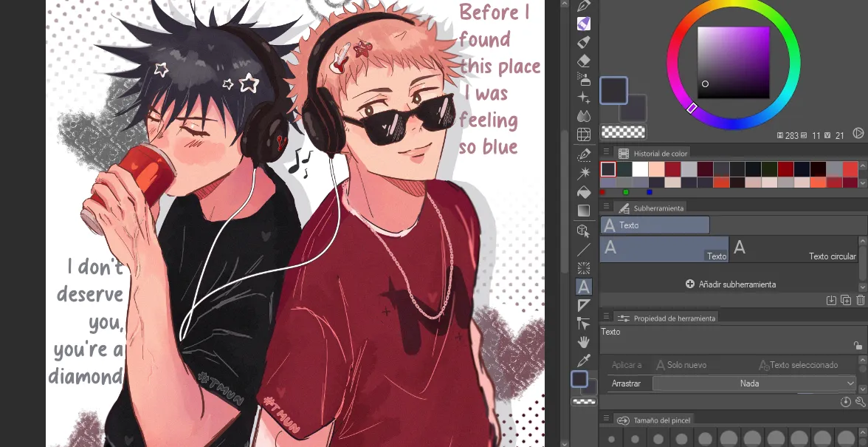Click the duplicate subtool icon
Image resolution: width=868 pixels, height=447 pixels.
point(846,300)
